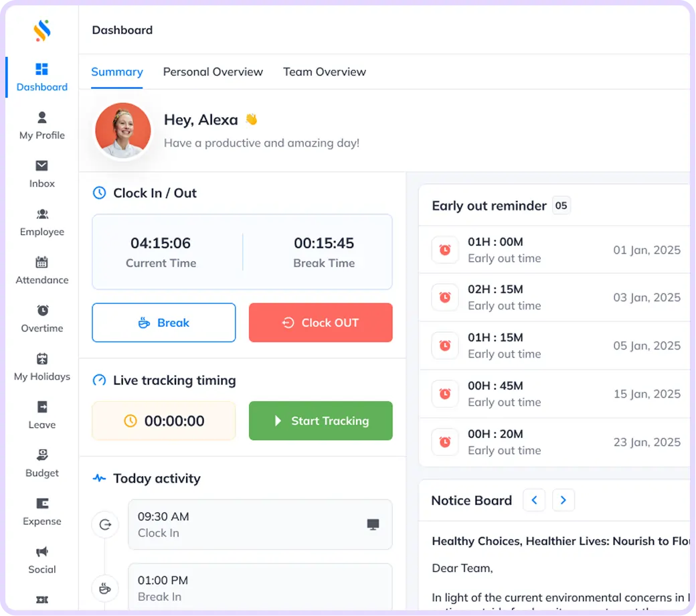Click the 01 Jan, 2025 date
Viewport: 696px width, 616px height.
point(646,250)
